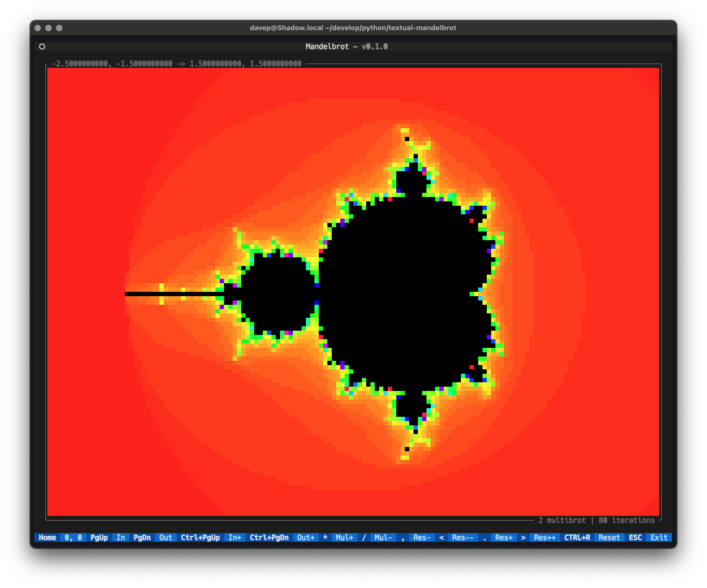Click "Res--" to drop resolution greatly

pos(463,537)
